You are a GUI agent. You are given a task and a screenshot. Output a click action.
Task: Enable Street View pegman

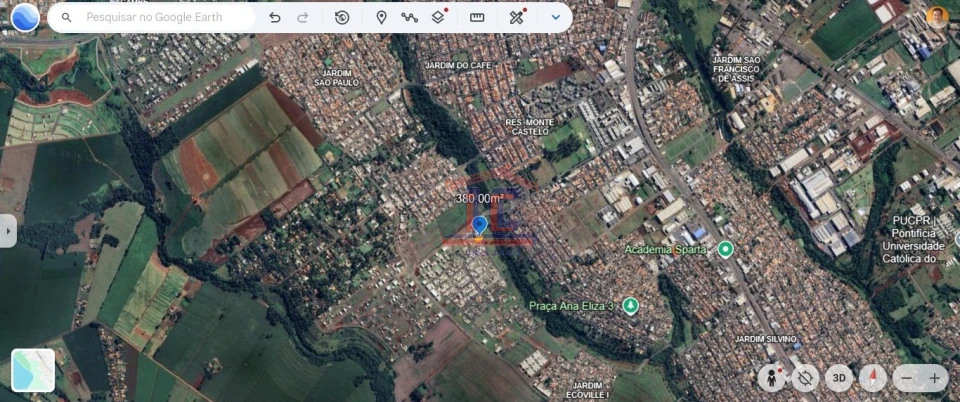click(x=771, y=378)
